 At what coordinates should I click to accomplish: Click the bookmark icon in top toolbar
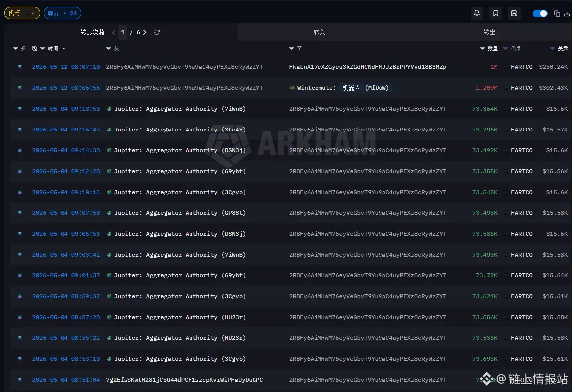[x=496, y=13]
